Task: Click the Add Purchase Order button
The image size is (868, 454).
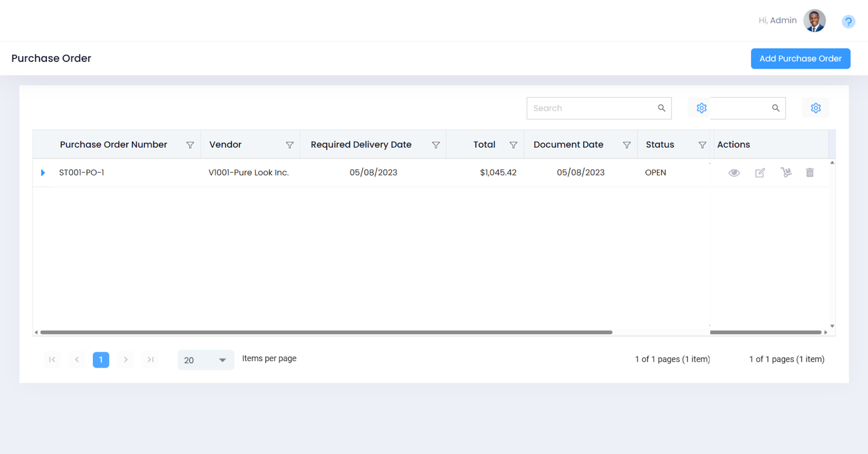Action: 800,59
